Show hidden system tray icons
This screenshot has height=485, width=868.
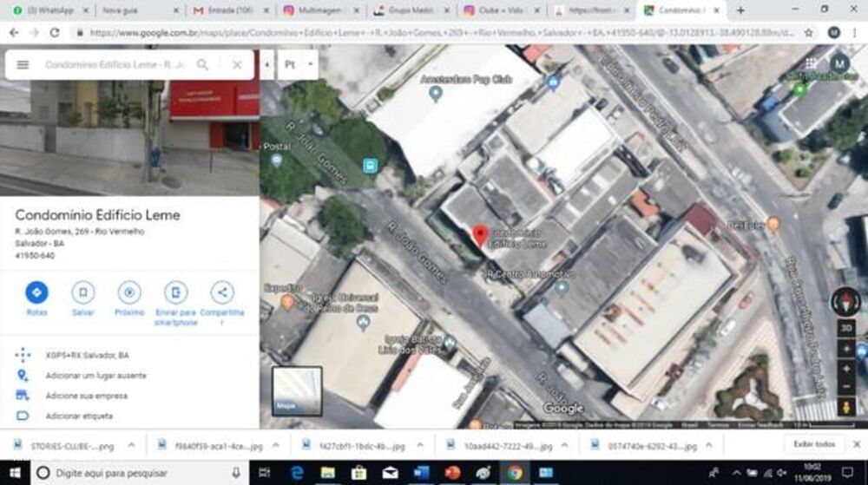[736, 473]
